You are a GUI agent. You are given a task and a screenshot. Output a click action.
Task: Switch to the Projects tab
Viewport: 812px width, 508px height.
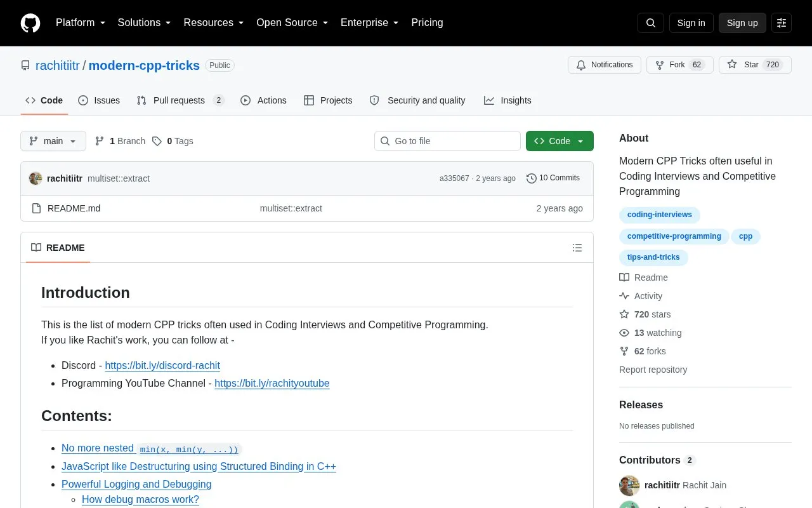[328, 100]
